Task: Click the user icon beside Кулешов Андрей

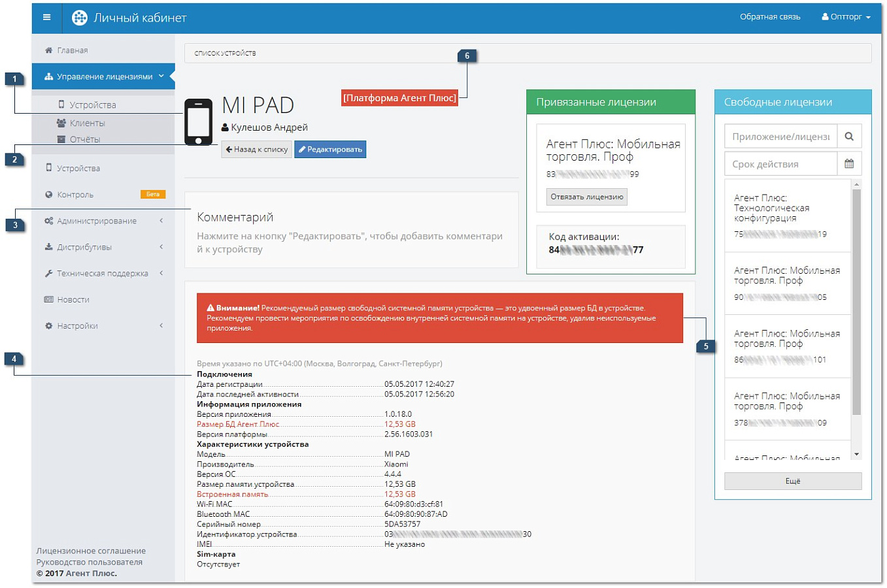Action: pos(225,127)
